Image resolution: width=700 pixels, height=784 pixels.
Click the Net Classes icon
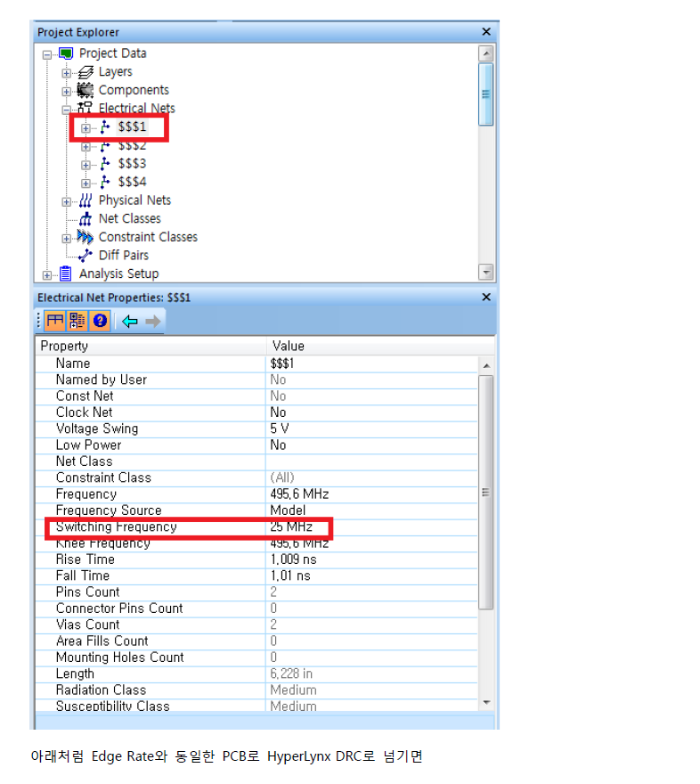point(85,219)
